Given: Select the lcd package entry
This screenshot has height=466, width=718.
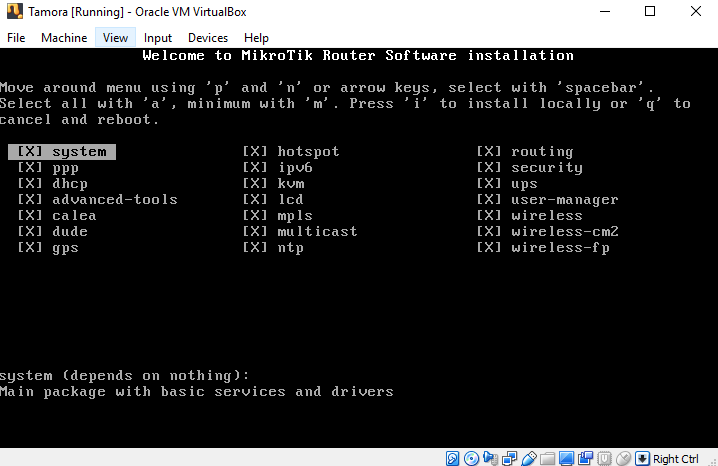Looking at the screenshot, I should 272,200.
